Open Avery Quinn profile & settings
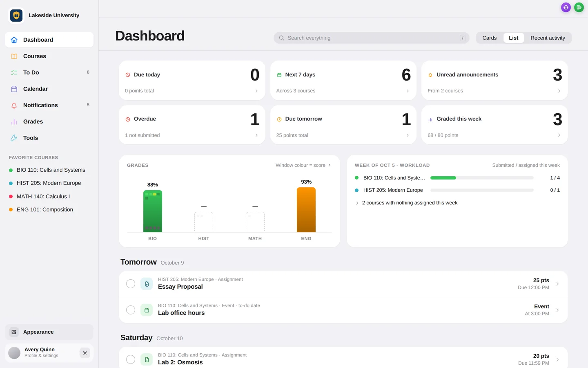The width and height of the screenshot is (588, 368). point(49,353)
